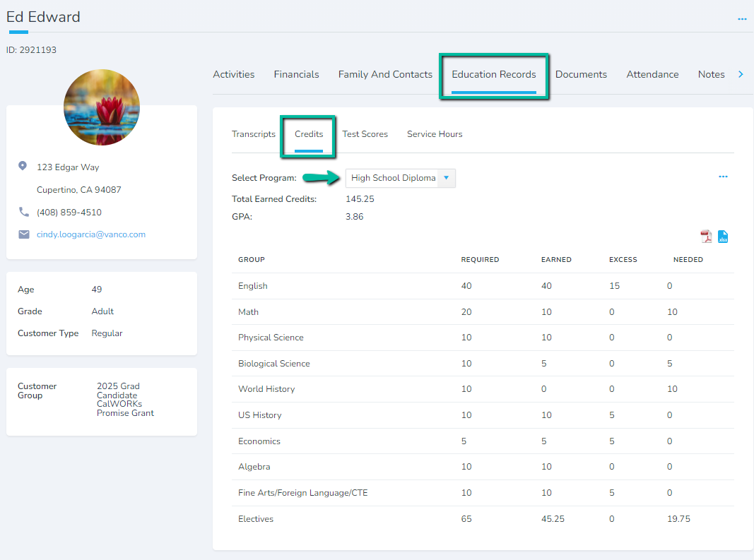
Task: Open the Test Scores sub-tab
Action: pyautogui.click(x=365, y=134)
